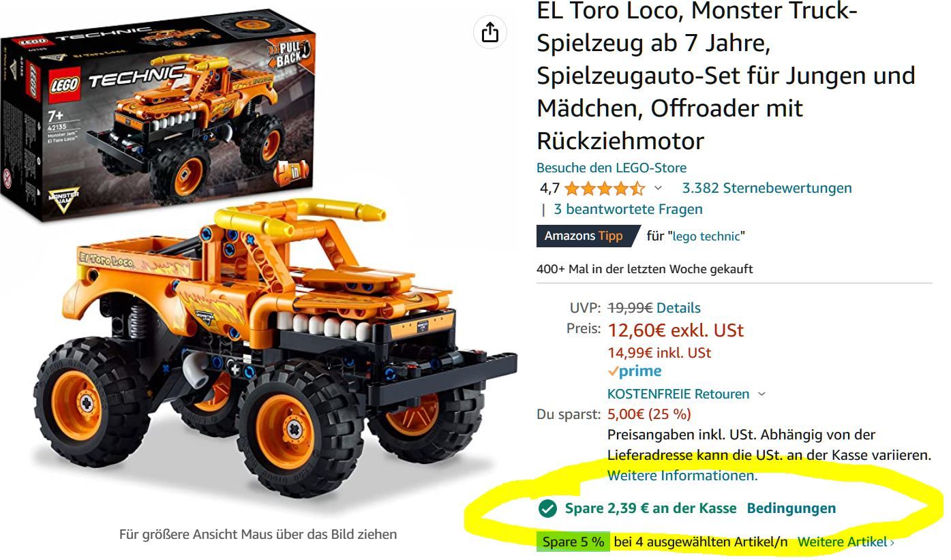Click the green Spare 5 % badge
951x560 pixels.
(x=573, y=542)
